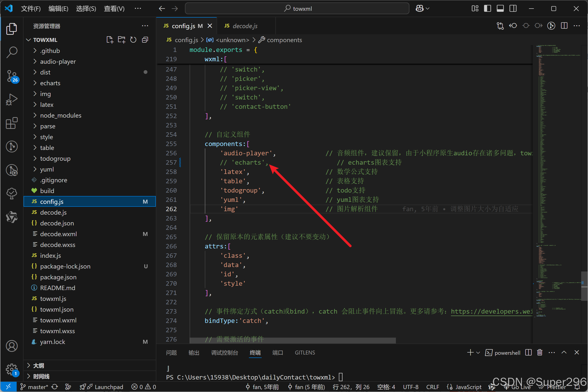Open the Source Control view

[12, 75]
